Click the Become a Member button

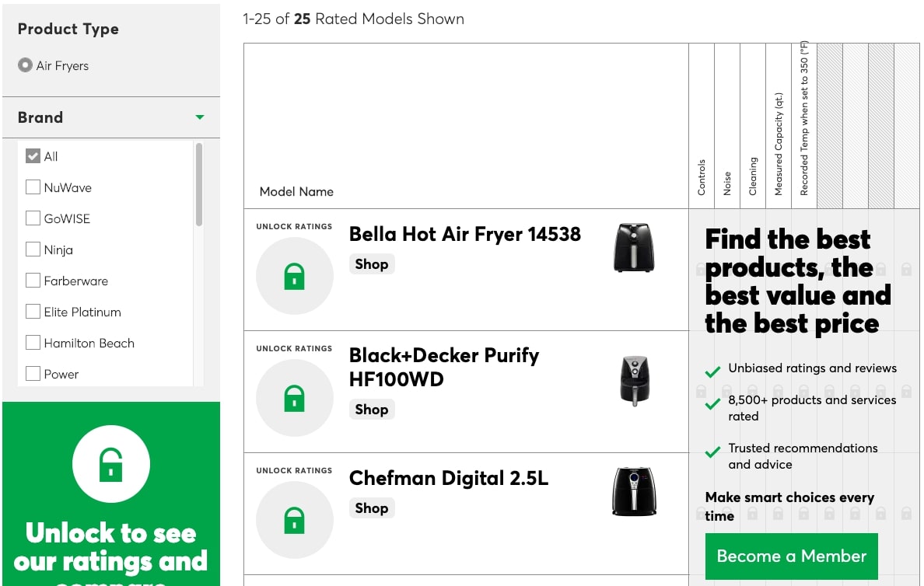[x=792, y=556]
